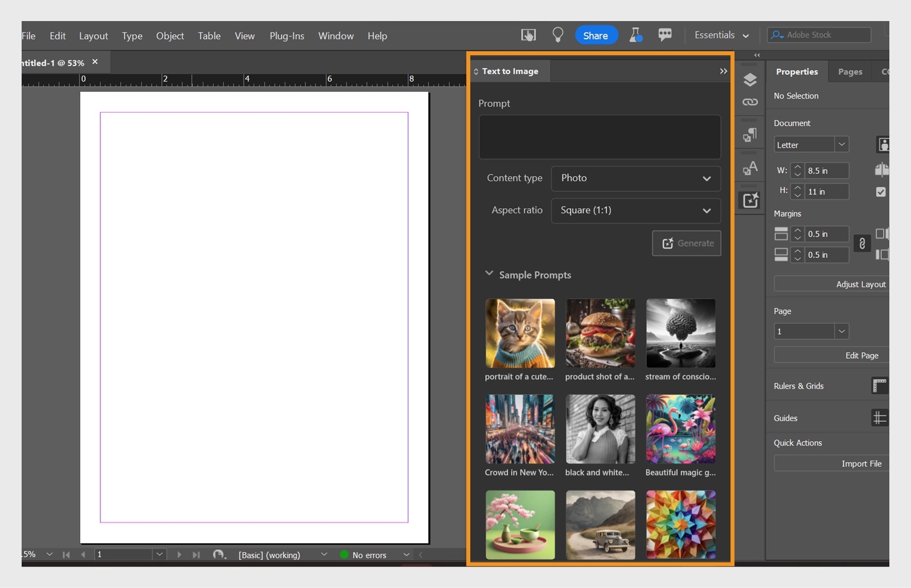Open the Paragraph Styles panel
911x588 pixels.
click(750, 134)
